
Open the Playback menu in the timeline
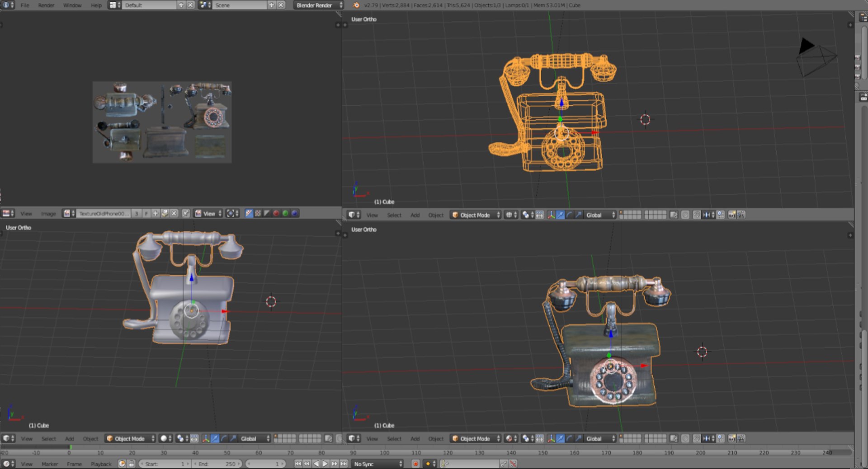(101, 464)
